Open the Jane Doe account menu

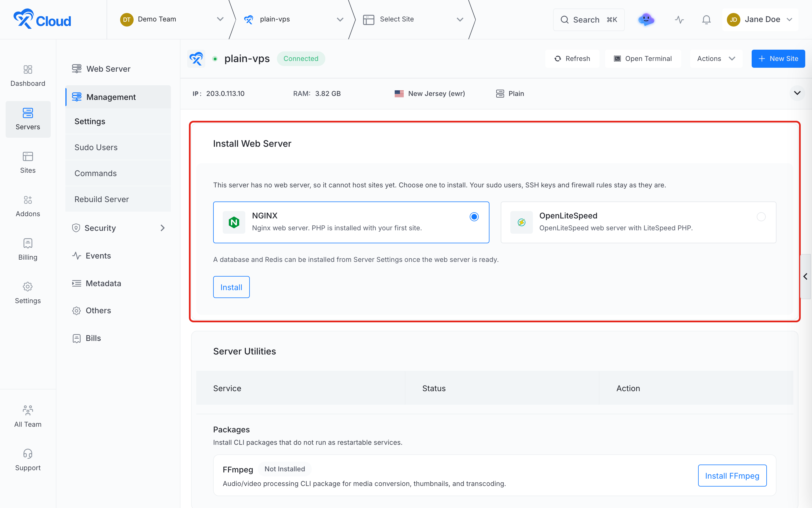[760, 19]
